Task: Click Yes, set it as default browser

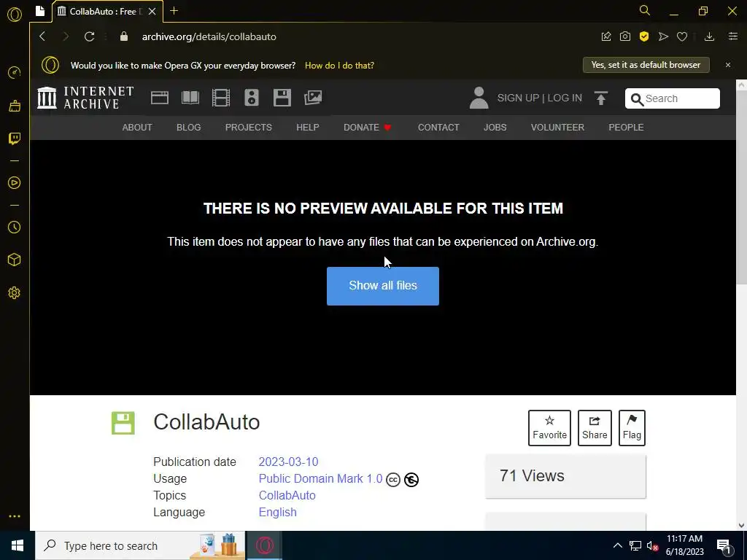Action: (x=646, y=65)
